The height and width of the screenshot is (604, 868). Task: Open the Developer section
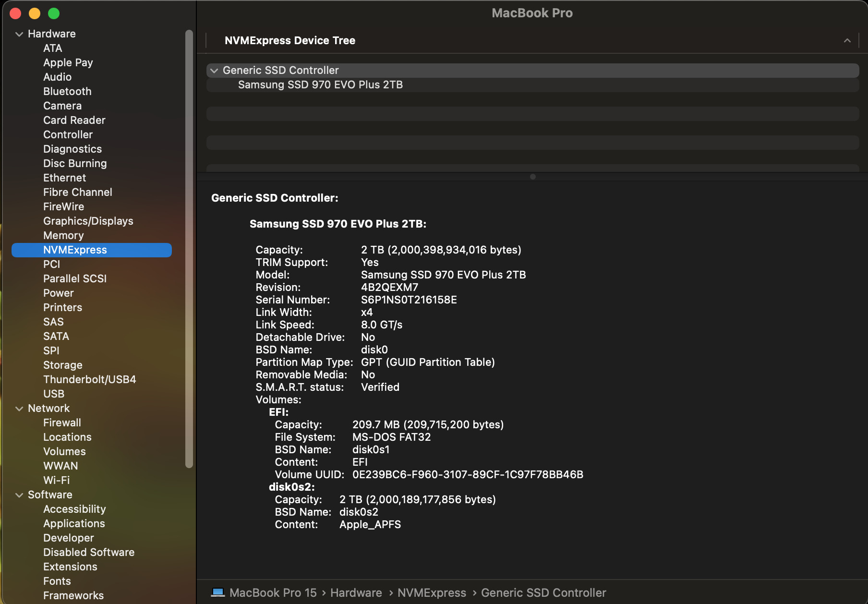[69, 538]
